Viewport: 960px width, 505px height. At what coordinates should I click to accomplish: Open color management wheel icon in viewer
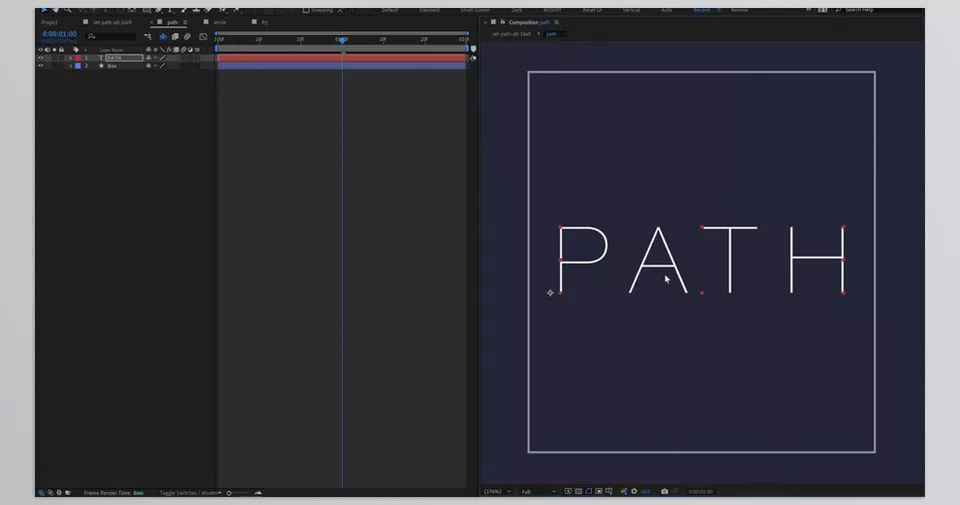point(624,491)
